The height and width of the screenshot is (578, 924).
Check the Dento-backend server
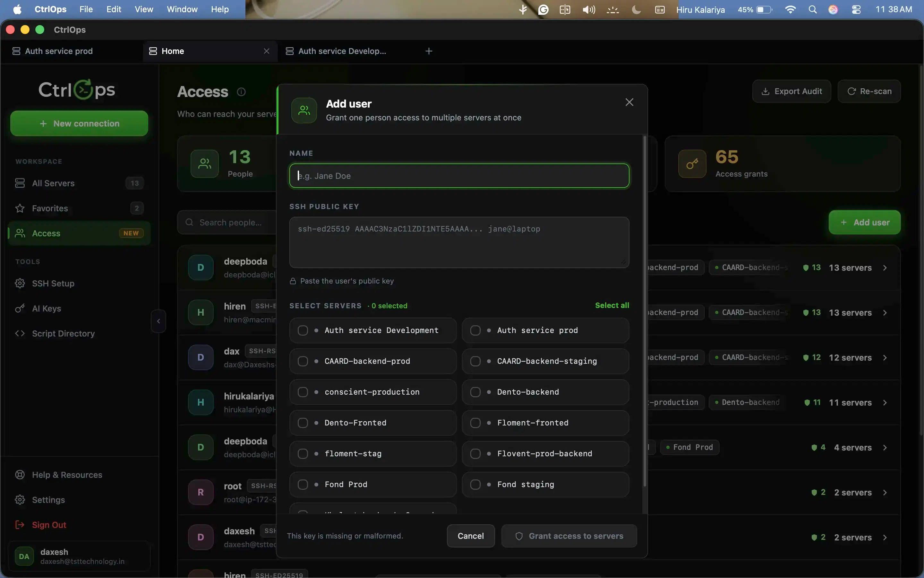click(475, 392)
